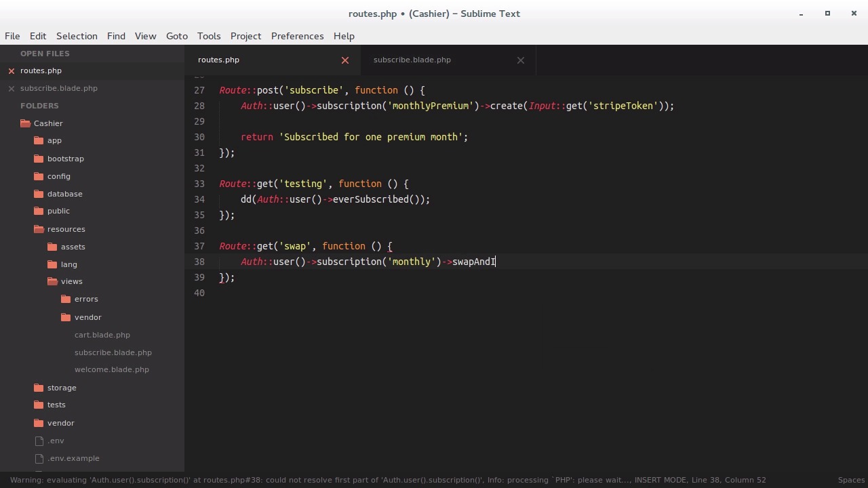Collapse the resources folder icon
This screenshot has width=868, height=488.
pos(39,229)
